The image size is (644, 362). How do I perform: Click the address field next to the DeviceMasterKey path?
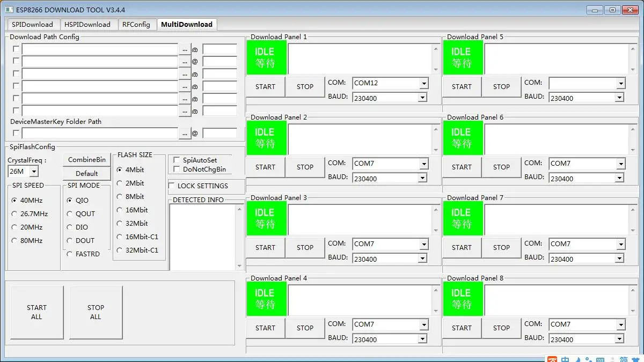(219, 133)
